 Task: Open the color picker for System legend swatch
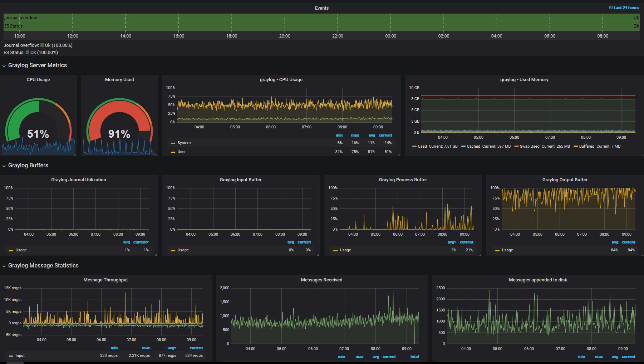(x=173, y=143)
